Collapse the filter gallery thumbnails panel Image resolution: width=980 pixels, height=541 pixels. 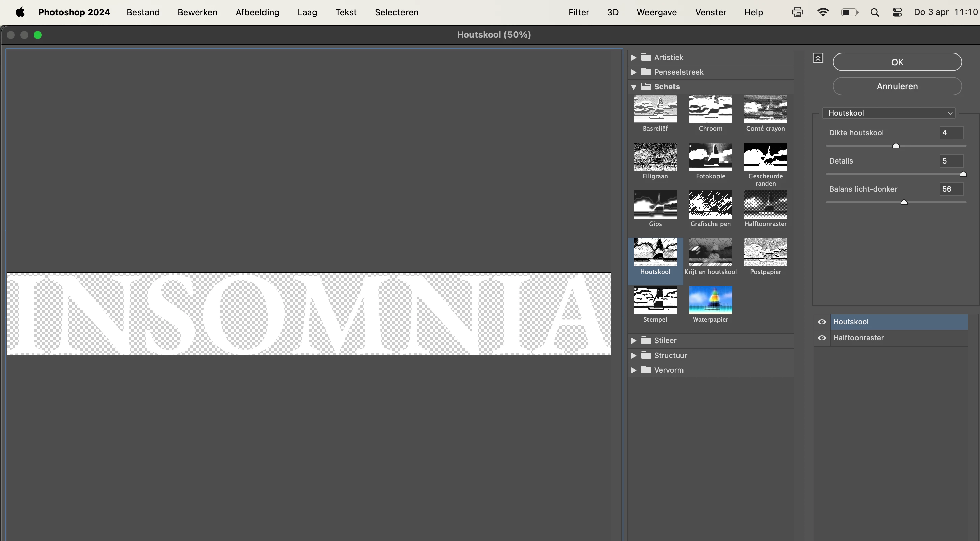pyautogui.click(x=818, y=58)
